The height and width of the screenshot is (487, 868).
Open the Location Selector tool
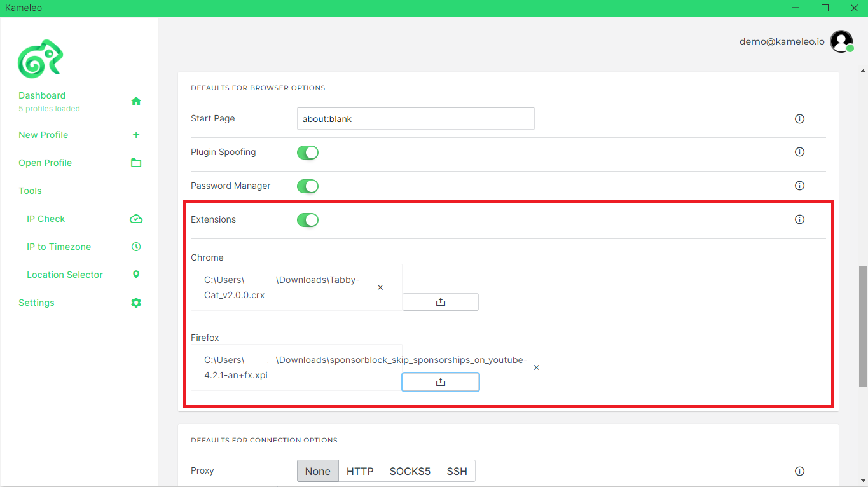[65, 275]
